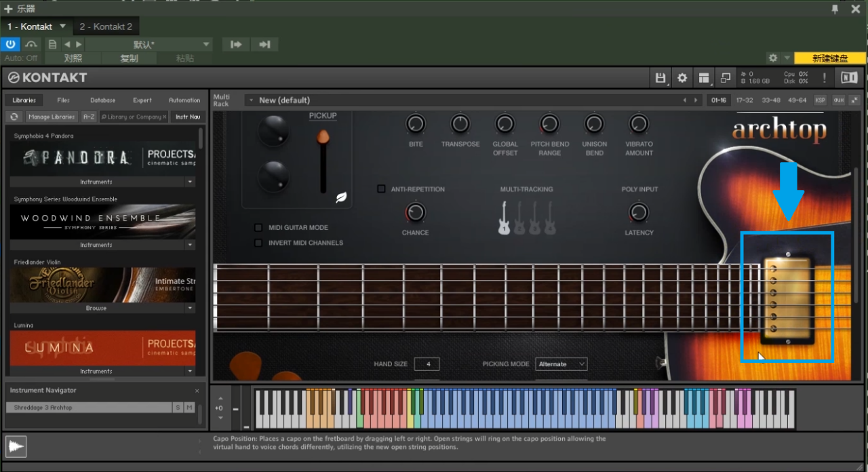The width and height of the screenshot is (868, 472).
Task: Open host plugin settings gear
Action: 773,58
